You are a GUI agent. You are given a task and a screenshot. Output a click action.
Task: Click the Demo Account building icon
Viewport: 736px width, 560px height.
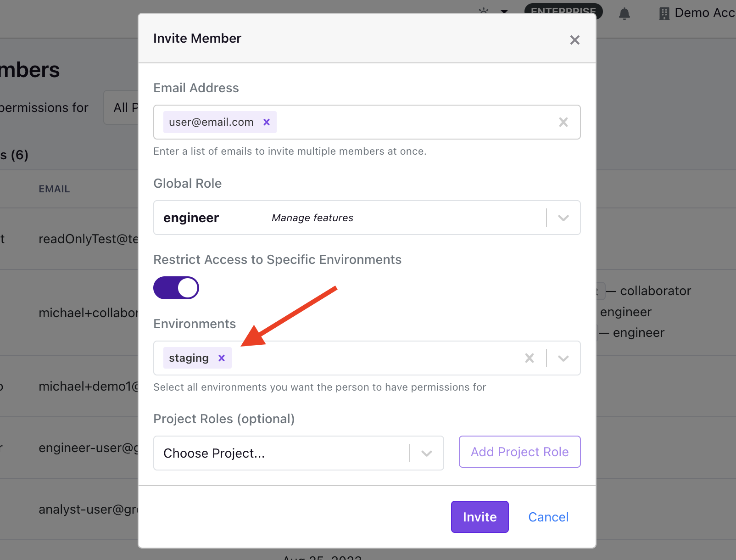click(664, 14)
